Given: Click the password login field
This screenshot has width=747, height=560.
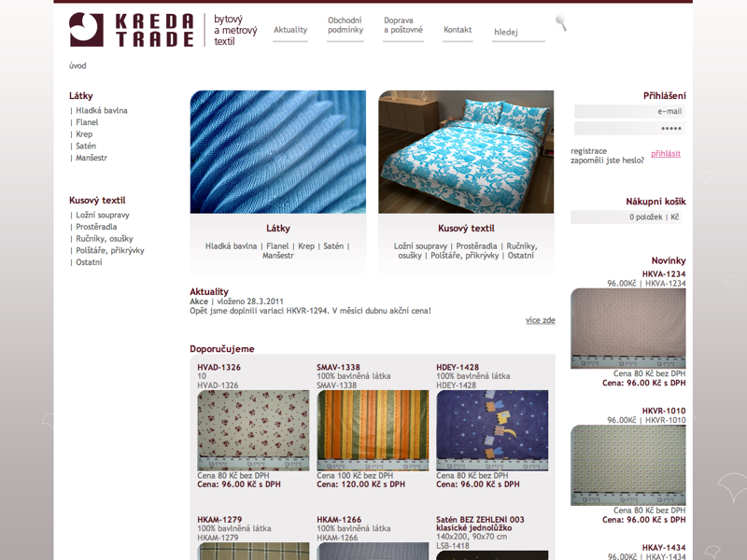Looking at the screenshot, I should pos(629,128).
